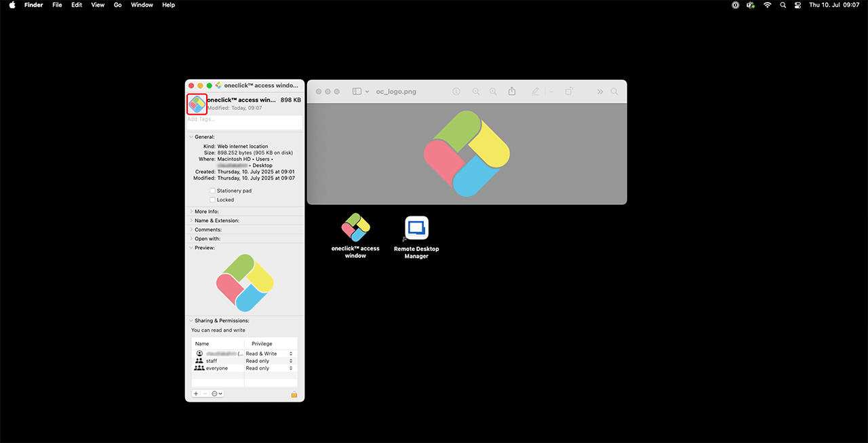Collapse the Sharing & Permissions section

[191, 320]
